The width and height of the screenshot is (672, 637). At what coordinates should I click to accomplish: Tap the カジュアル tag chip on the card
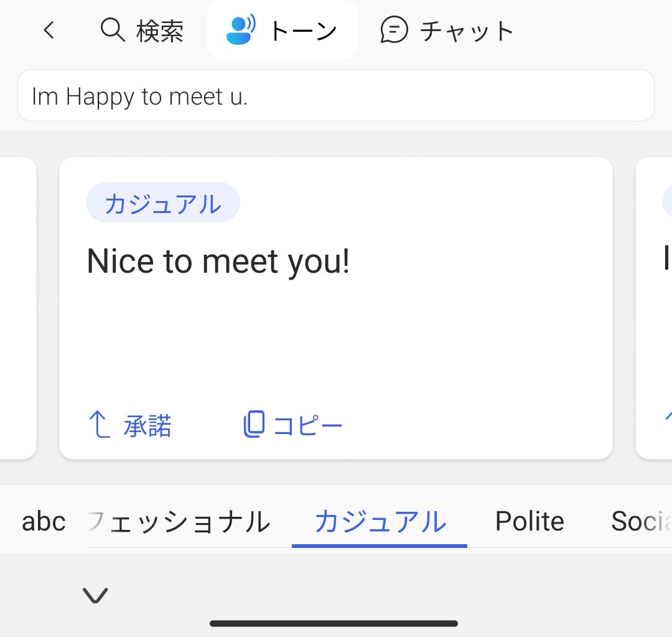click(x=162, y=203)
